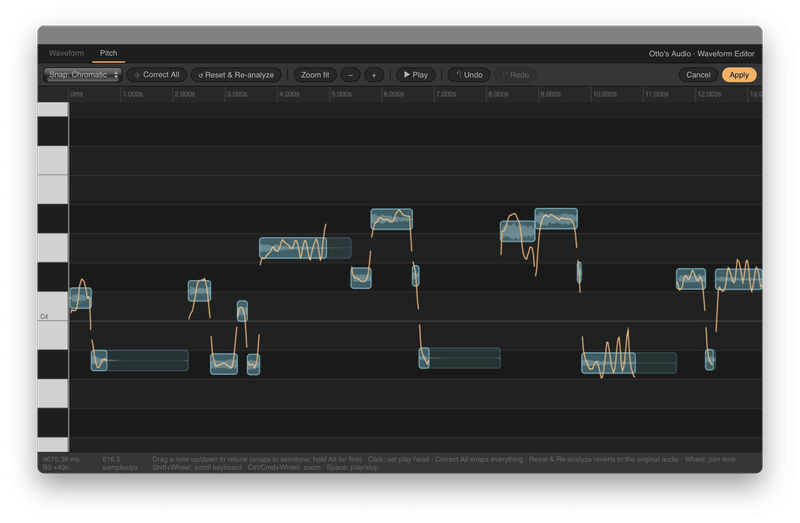
Task: Click the 0ms ruler mark
Action: (x=77, y=94)
